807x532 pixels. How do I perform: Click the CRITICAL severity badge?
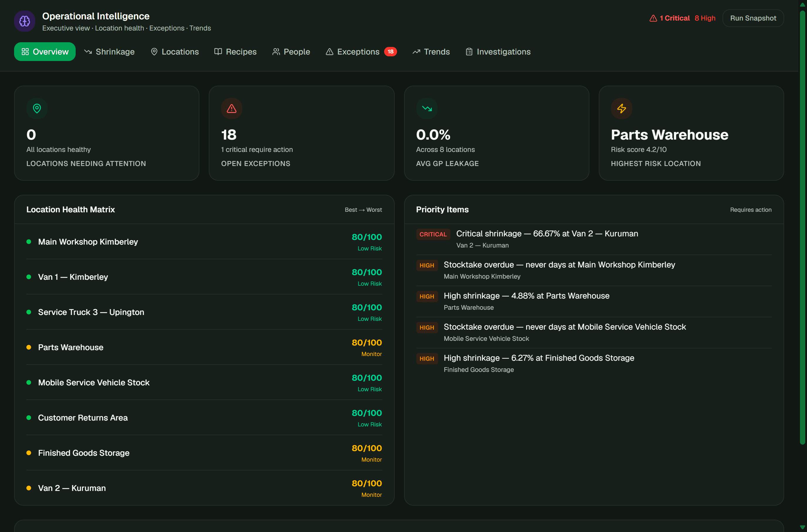click(x=433, y=234)
